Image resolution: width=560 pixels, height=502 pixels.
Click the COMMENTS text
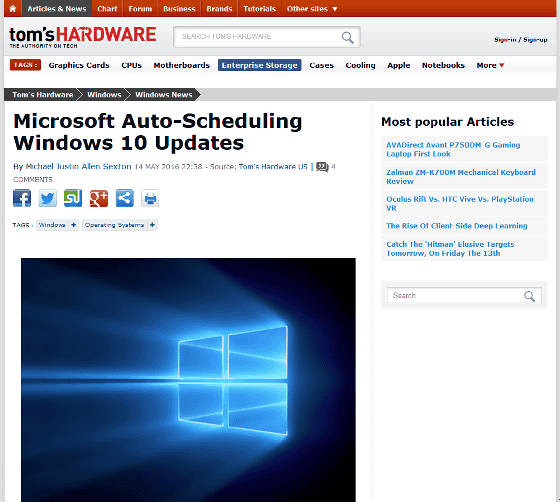(x=33, y=180)
